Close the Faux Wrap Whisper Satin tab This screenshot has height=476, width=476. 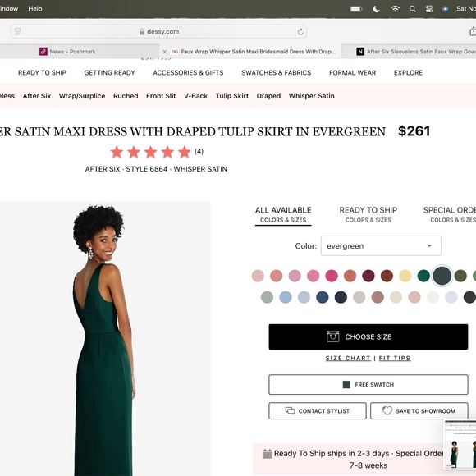click(164, 52)
